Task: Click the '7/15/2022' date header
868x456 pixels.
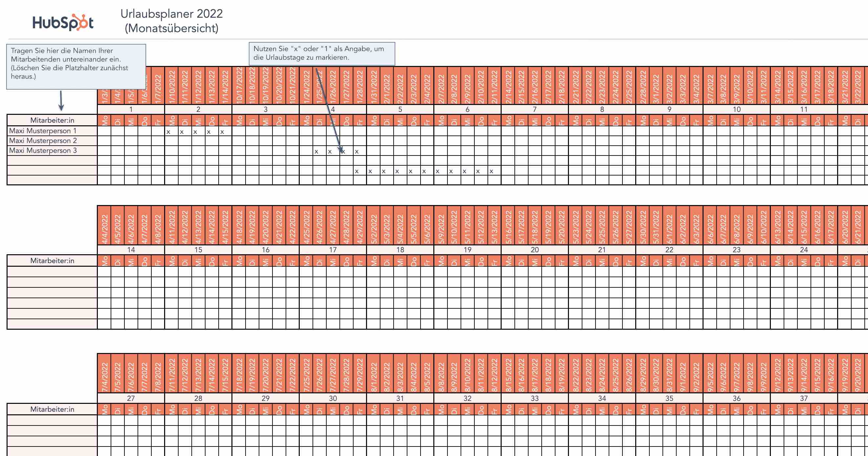Action: tap(225, 373)
